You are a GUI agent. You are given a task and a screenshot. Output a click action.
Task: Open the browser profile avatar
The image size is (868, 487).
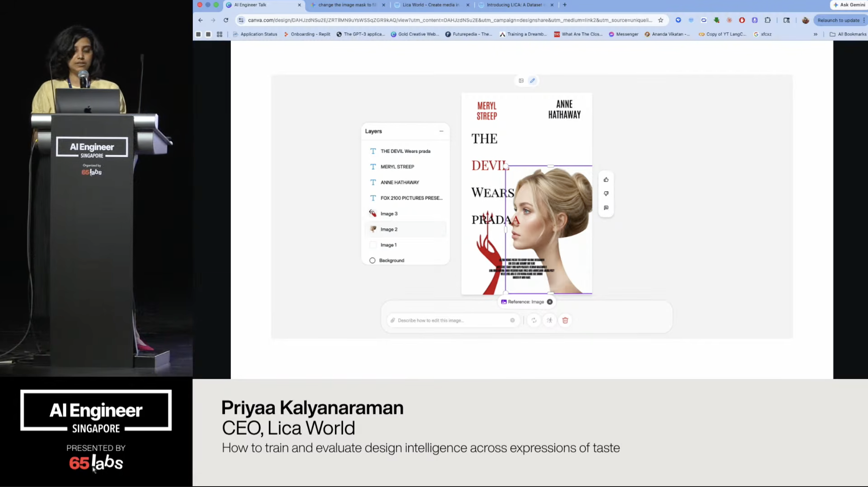point(805,20)
